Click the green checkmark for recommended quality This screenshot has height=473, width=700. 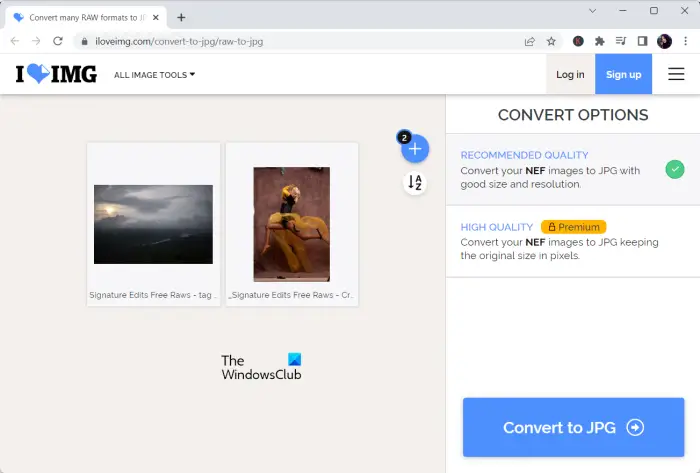click(x=675, y=170)
